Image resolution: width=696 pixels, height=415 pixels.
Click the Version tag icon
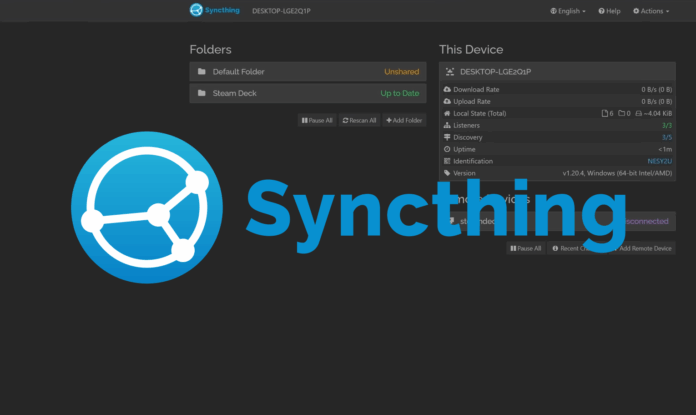[x=447, y=173]
